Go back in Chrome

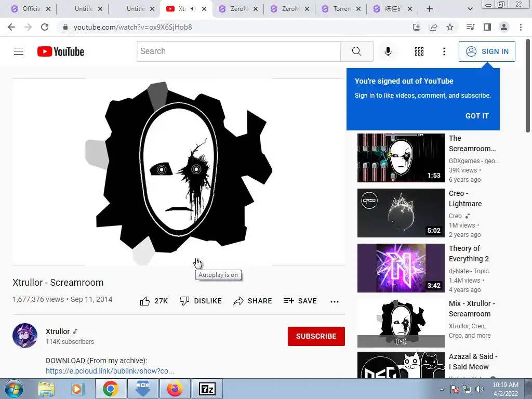pos(11,27)
